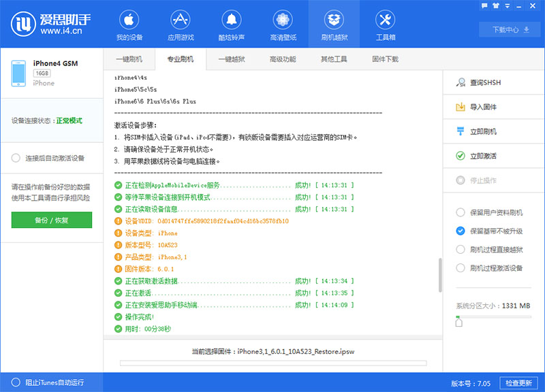Select the 刷机过程直接越狱 radio option
The height and width of the screenshot is (392, 545).
[x=461, y=248]
